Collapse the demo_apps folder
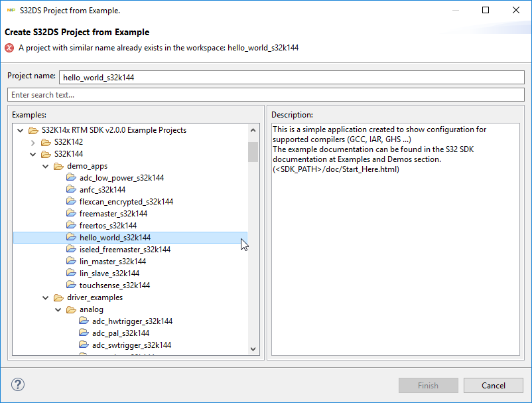 pyautogui.click(x=46, y=166)
